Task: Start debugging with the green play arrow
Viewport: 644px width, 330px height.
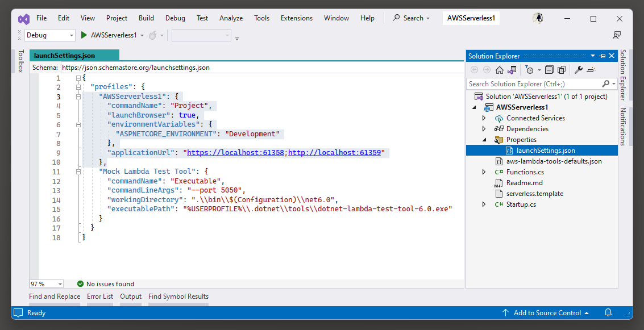Action: click(84, 35)
